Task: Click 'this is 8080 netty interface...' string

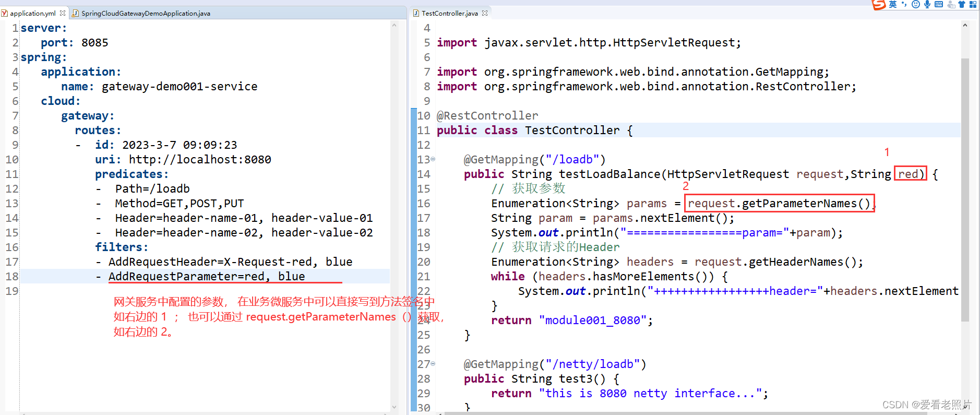Action: pos(650,394)
